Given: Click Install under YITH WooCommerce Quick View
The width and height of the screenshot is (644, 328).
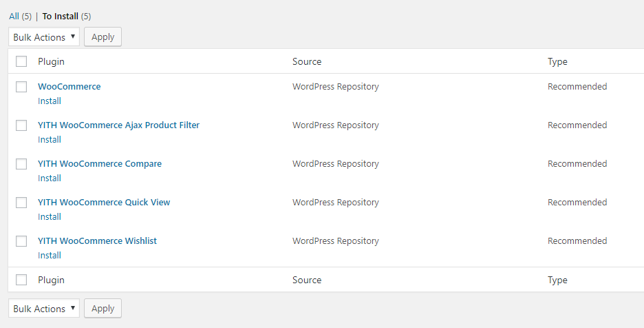Looking at the screenshot, I should pyautogui.click(x=50, y=216).
